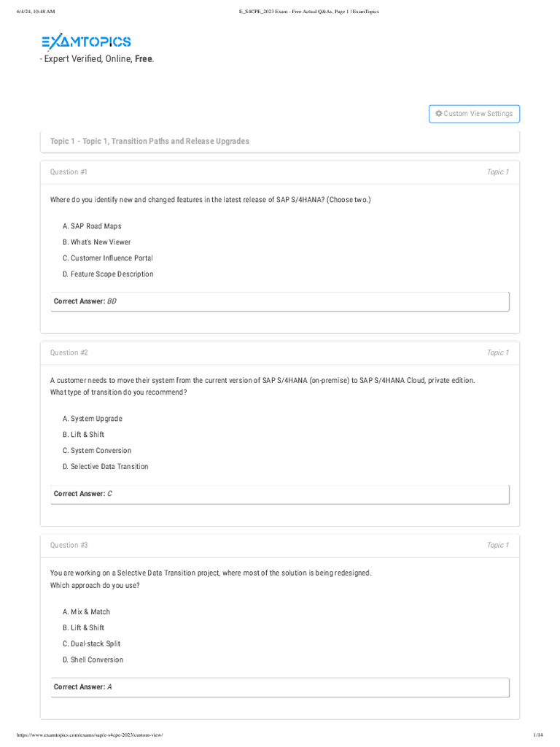Click the ExamTopics logo
560x747 pixels.
tap(86, 42)
